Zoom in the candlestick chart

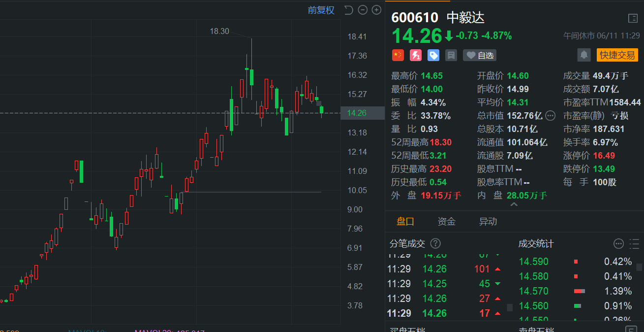coord(376,10)
